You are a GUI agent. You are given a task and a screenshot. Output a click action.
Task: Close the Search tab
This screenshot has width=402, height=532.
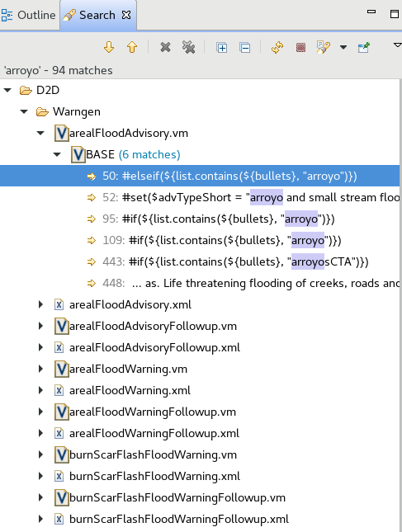pyautogui.click(x=126, y=15)
